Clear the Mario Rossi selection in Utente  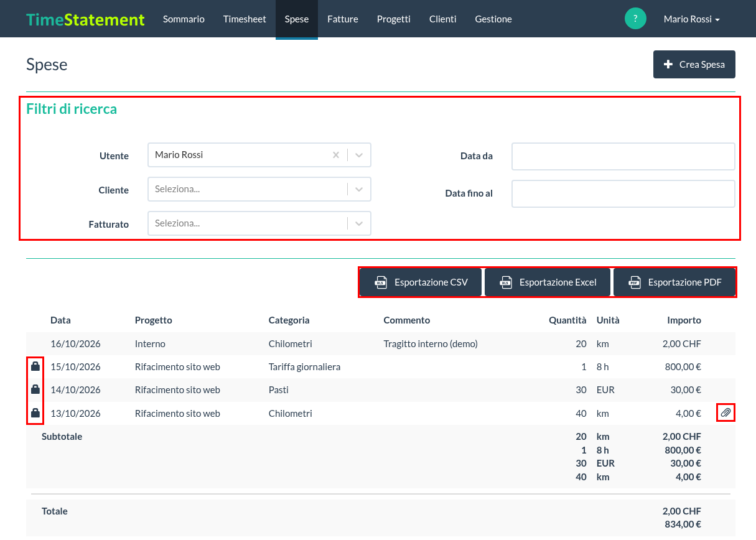336,155
